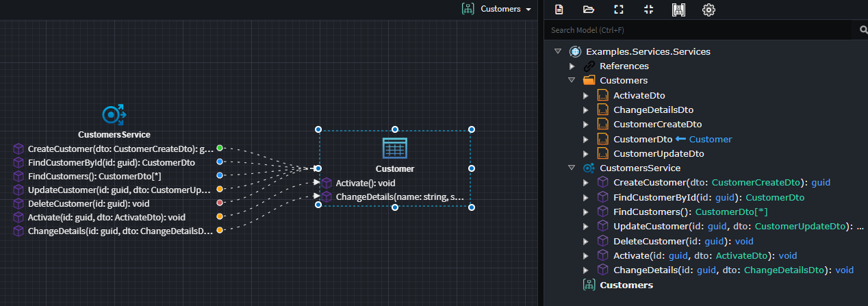Expand the ChangeDetailsDto tree node
The image size is (868, 306).
tap(586, 110)
